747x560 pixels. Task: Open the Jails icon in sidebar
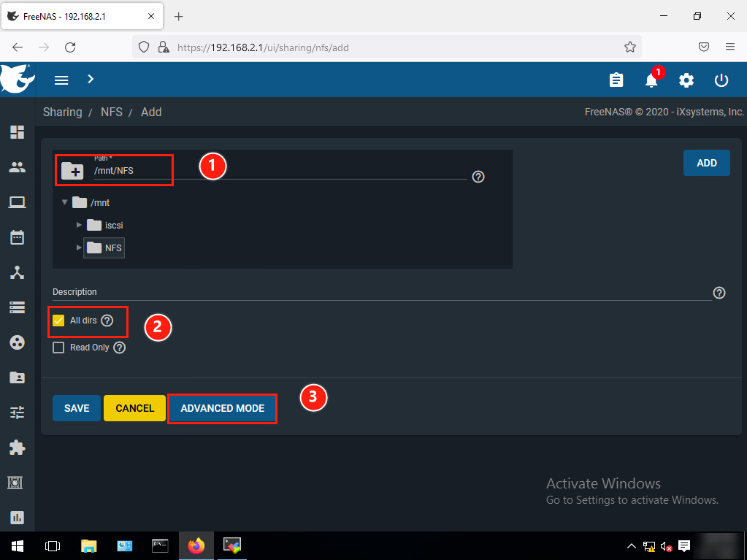[15, 483]
